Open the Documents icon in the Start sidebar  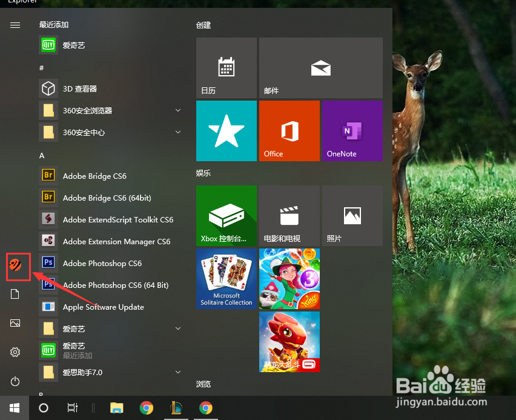point(15,294)
